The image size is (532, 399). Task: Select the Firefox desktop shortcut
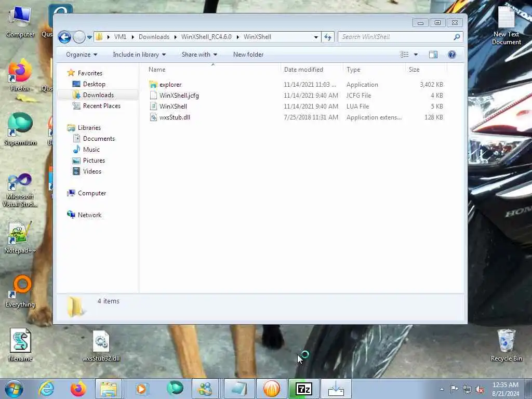tap(20, 75)
